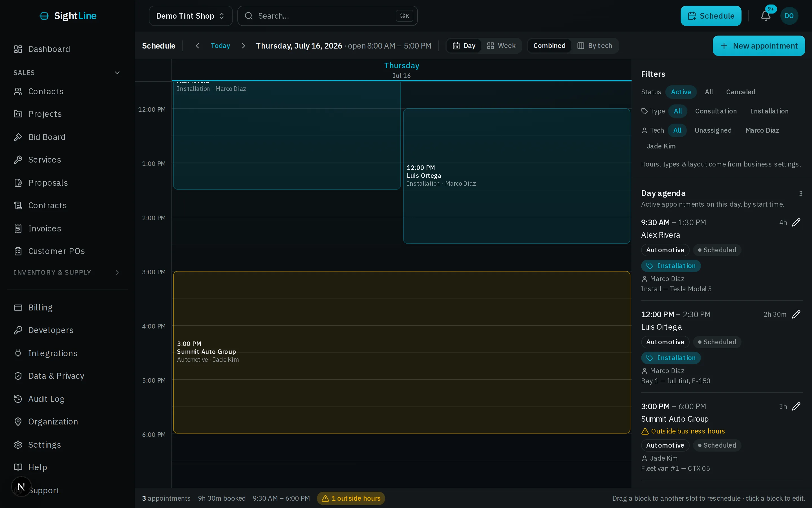Switch to Week view
This screenshot has height=508, width=812.
(x=501, y=46)
